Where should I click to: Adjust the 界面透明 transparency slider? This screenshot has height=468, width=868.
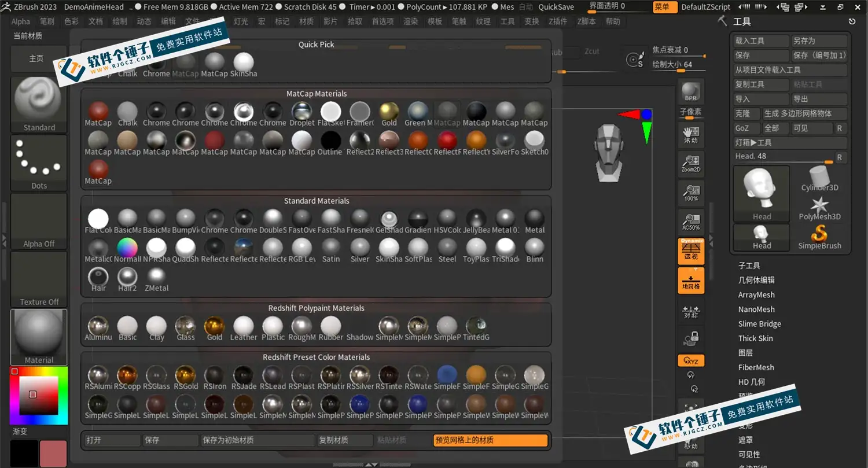[x=617, y=7]
